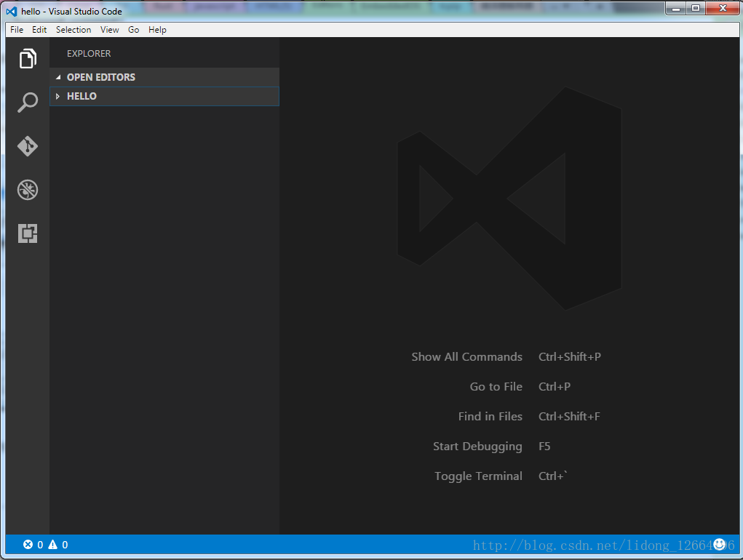This screenshot has height=560, width=743.
Task: Open the View menu
Action: [109, 29]
